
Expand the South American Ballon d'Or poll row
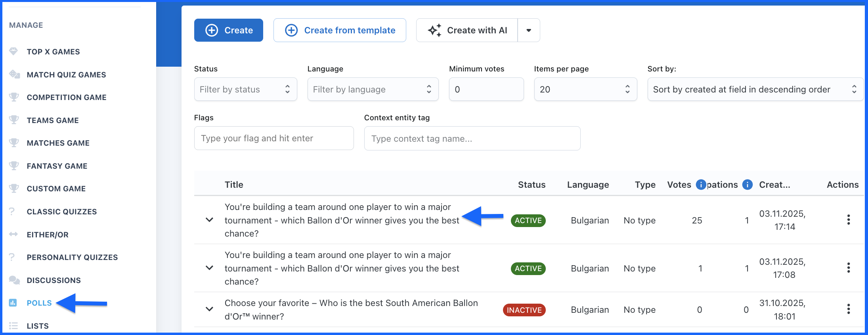pos(209,309)
